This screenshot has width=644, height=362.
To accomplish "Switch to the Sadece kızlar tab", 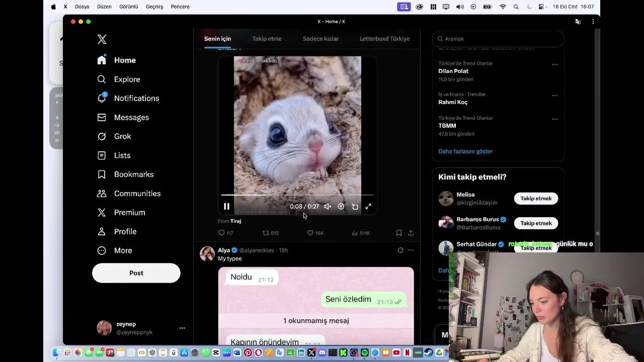I will [320, 39].
